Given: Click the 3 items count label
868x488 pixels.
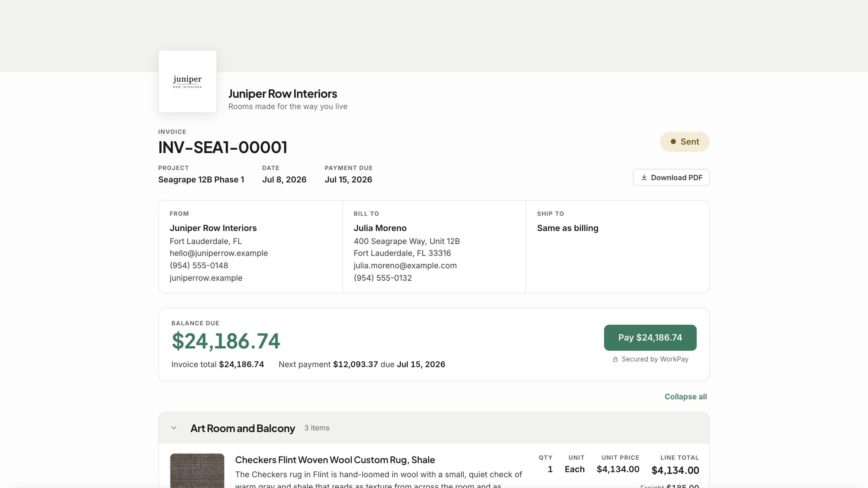Looking at the screenshot, I should coord(317,428).
